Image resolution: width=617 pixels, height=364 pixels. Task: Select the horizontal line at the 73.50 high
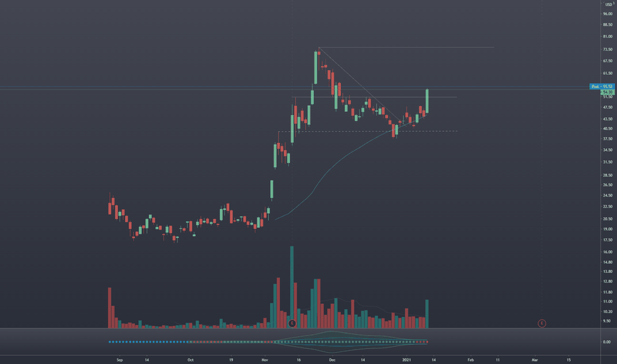(x=405, y=48)
